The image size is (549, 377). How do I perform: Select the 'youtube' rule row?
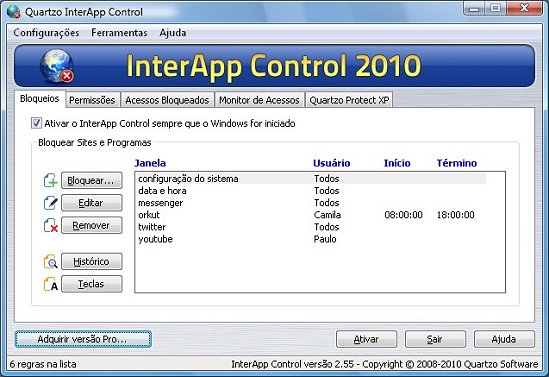tap(311, 239)
